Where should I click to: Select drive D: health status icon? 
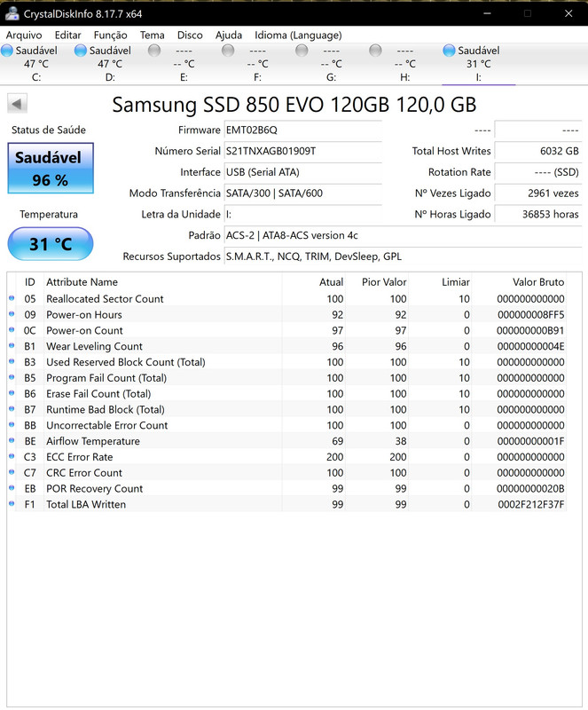pos(81,51)
